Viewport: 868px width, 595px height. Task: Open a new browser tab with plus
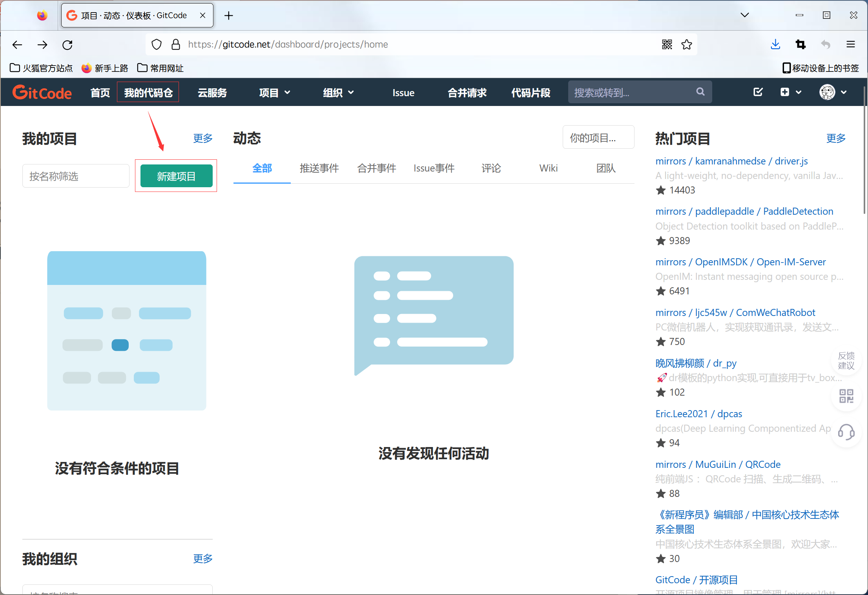coord(229,15)
